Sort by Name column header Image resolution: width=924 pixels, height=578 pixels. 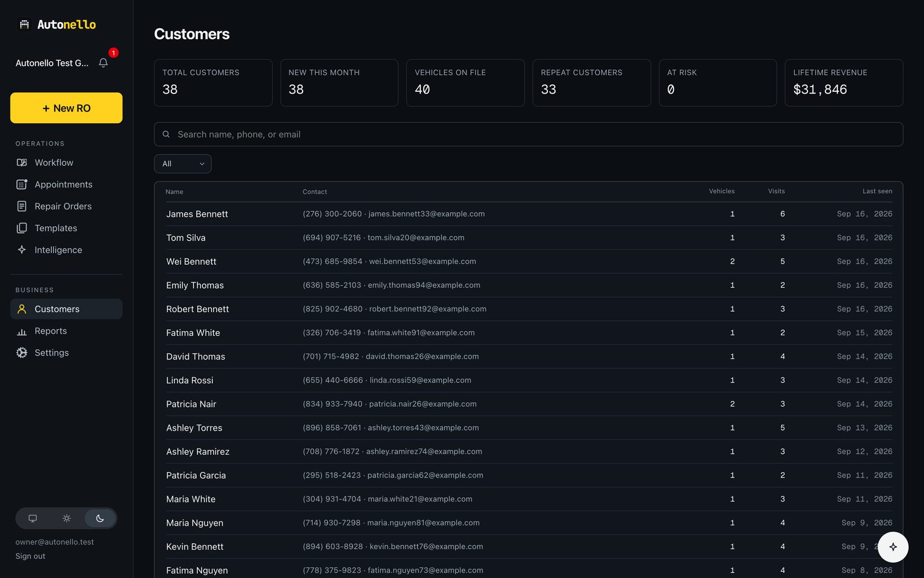click(x=174, y=192)
